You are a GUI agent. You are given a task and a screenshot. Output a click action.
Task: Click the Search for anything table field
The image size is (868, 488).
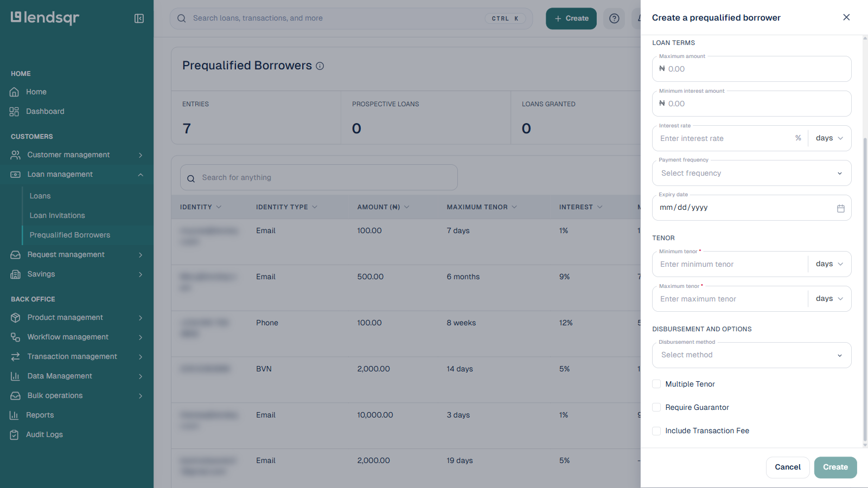coord(319,178)
